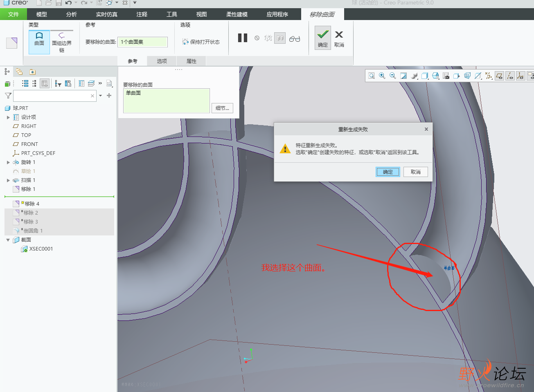This screenshot has height=392, width=534.
Task: Click the pause feature icon
Action: click(243, 38)
